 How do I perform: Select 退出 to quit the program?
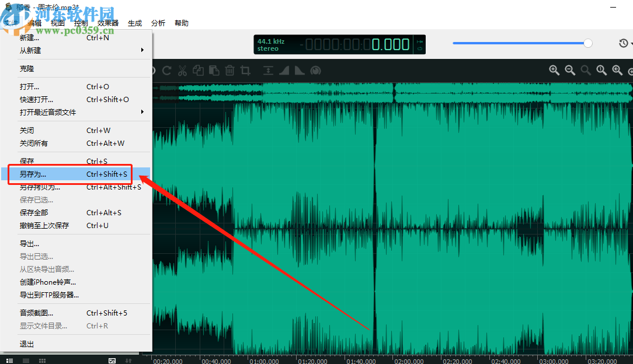[x=76, y=344]
